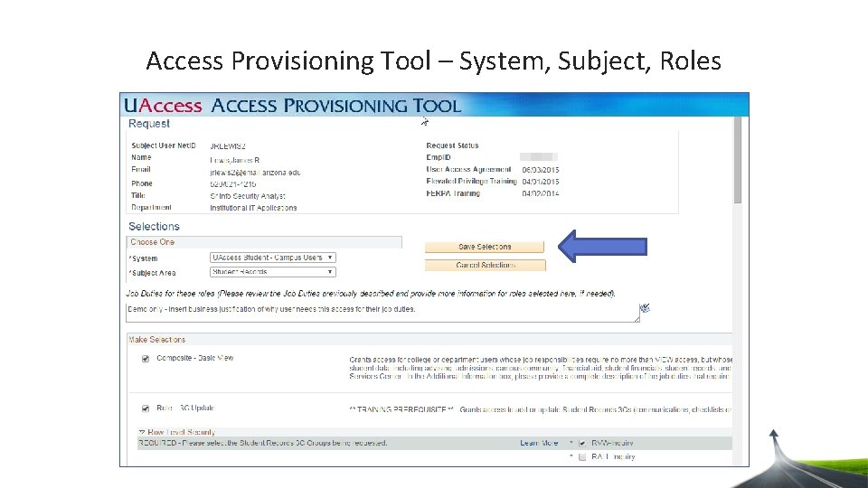Click the TRAINING PREREQUISITE description text

pos(541,409)
